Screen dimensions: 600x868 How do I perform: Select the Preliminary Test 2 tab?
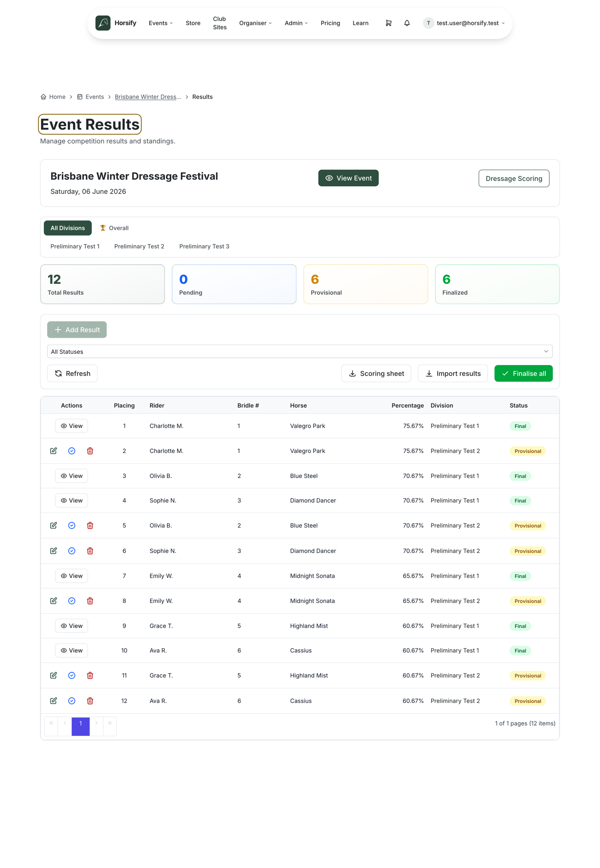pos(139,246)
